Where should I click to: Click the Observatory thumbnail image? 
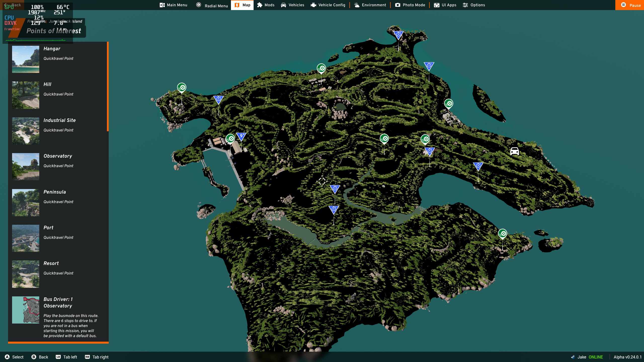(x=26, y=167)
